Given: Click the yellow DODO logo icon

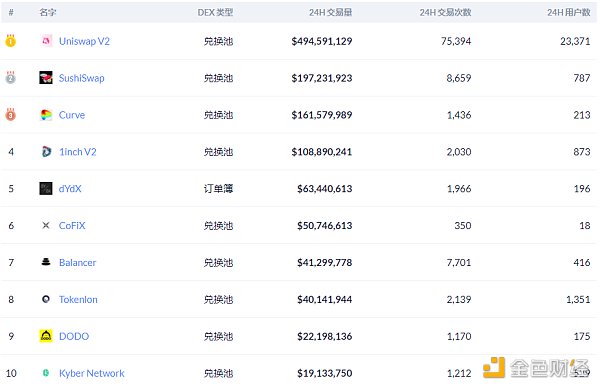Looking at the screenshot, I should pos(46,336).
